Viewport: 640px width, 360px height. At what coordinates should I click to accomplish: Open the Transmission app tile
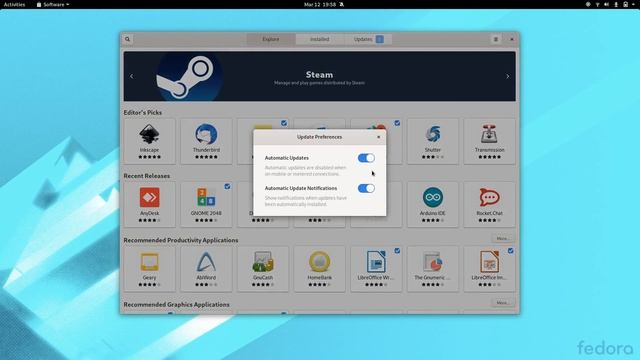pyautogui.click(x=489, y=141)
